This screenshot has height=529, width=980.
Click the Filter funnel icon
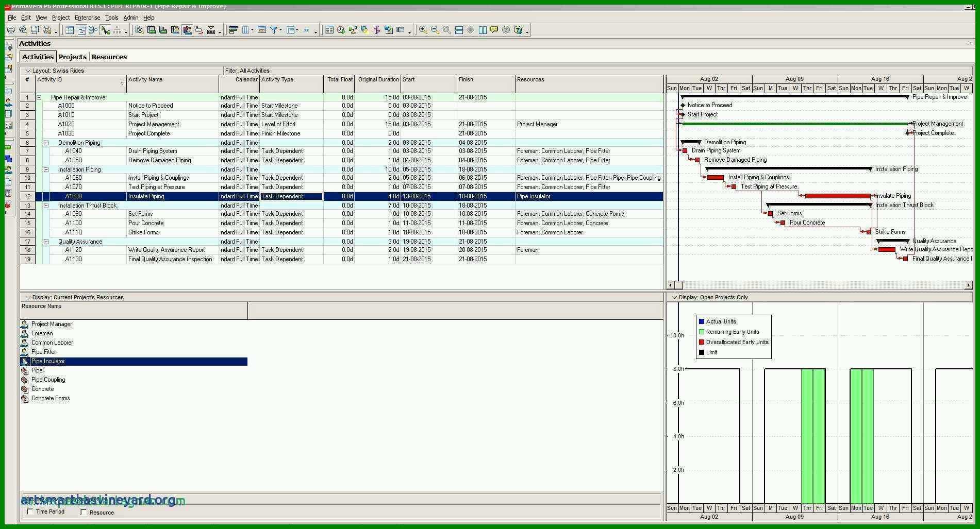pyautogui.click(x=273, y=30)
